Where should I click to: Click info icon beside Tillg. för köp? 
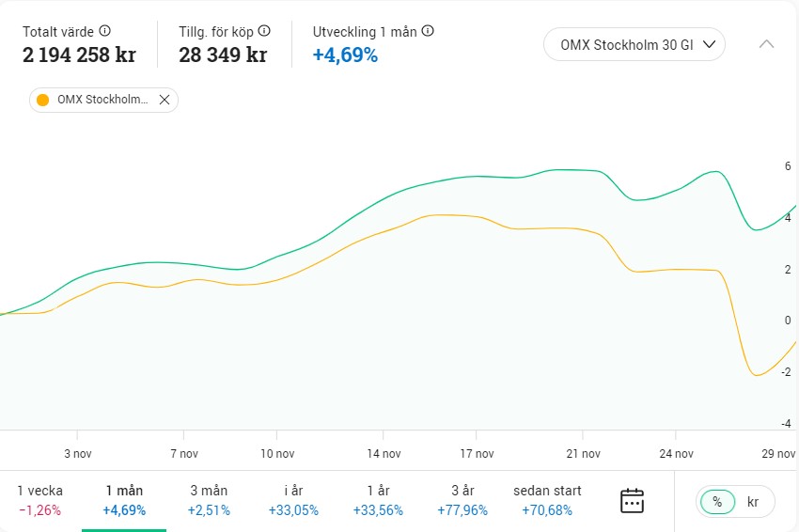tap(264, 31)
